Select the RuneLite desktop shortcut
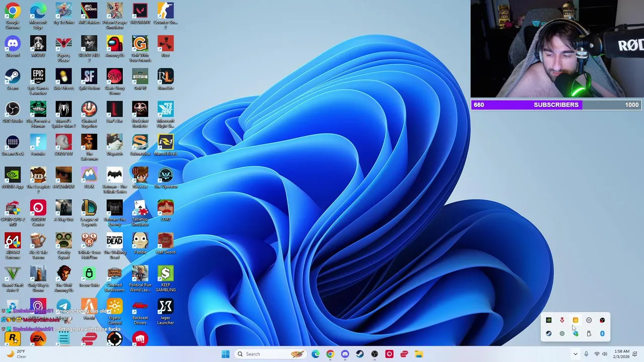Image resolution: width=644 pixels, height=362 pixels. click(166, 79)
